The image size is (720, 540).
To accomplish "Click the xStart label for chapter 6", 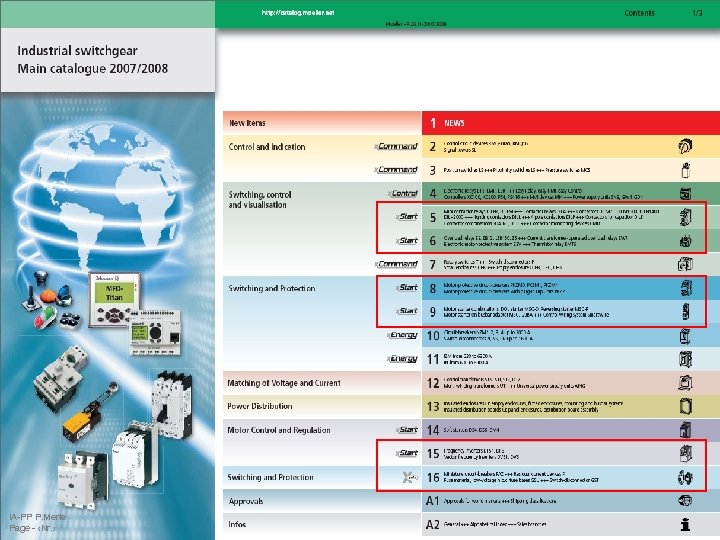I will point(407,241).
